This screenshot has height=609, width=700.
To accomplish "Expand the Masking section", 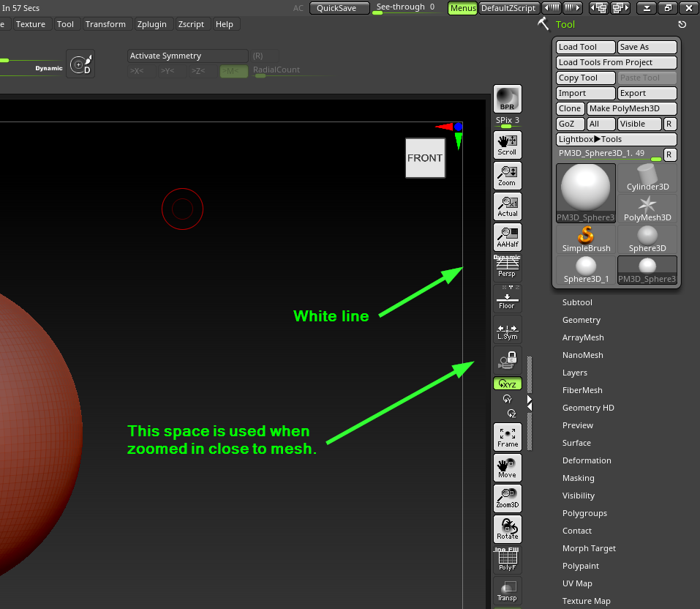I will [x=578, y=478].
